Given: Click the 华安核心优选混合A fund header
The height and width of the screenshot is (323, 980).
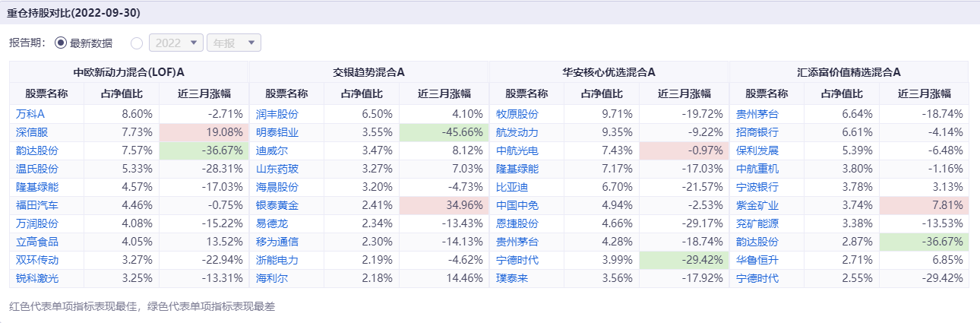Looking at the screenshot, I should 609,72.
